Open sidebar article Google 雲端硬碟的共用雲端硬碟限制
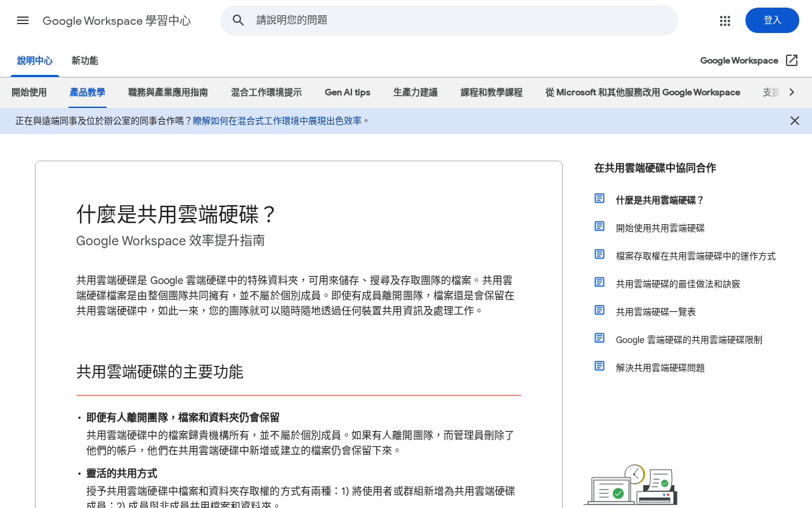The width and height of the screenshot is (812, 508). click(x=689, y=340)
